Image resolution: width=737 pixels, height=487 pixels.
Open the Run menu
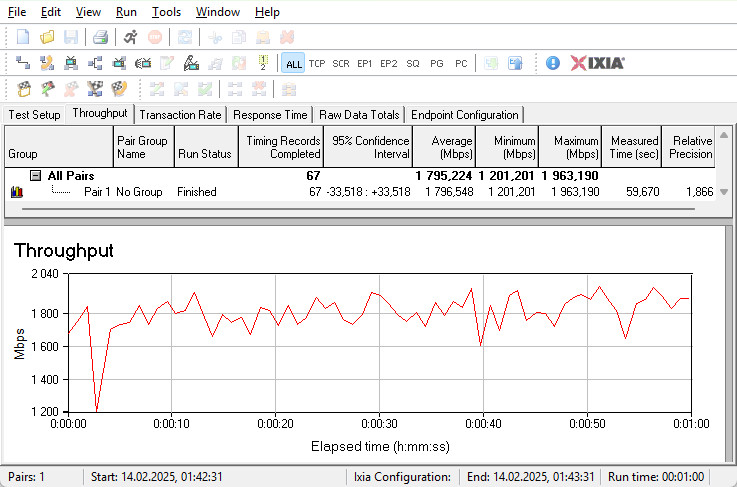(x=126, y=12)
